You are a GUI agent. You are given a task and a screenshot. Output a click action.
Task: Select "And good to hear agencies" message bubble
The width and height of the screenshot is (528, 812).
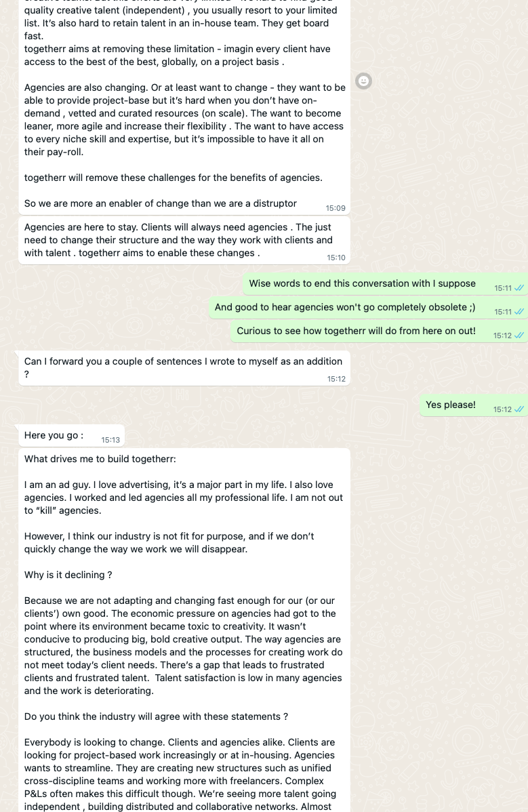pos(344,308)
